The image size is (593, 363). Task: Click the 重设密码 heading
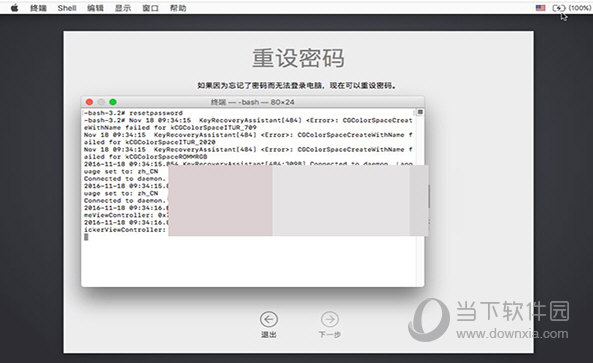tap(298, 58)
